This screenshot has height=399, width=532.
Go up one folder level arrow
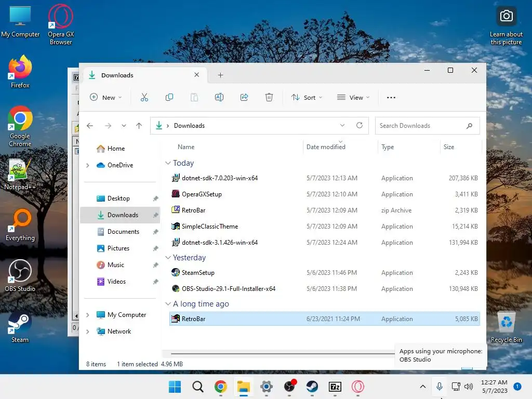pos(139,126)
